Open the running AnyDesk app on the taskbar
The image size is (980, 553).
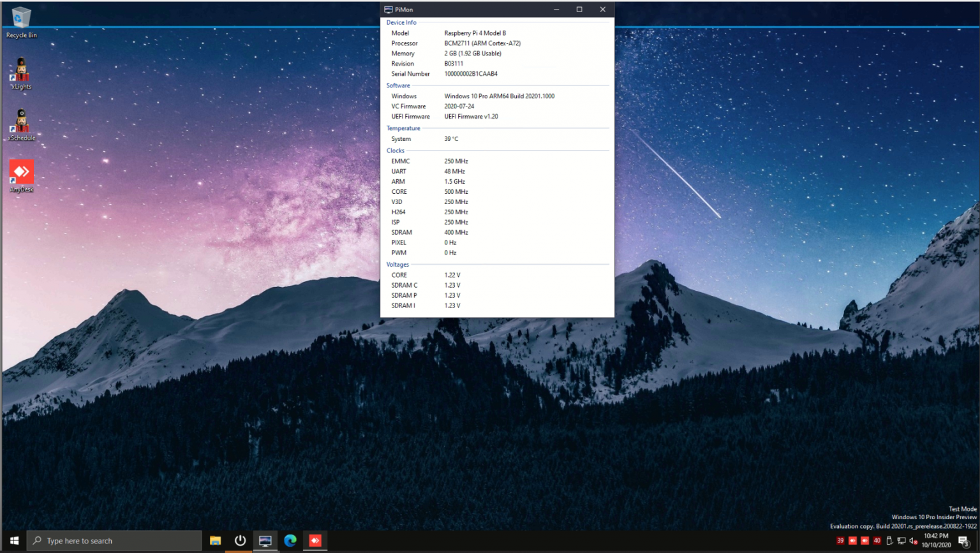[315, 540]
